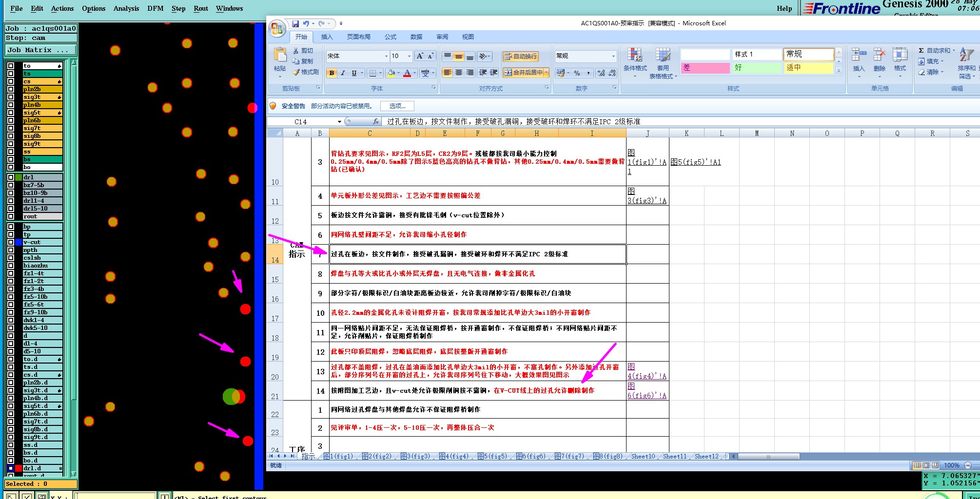Expand the Merge & Center dropdown arrow
Screen dimensions: 980x499
[x=547, y=73]
